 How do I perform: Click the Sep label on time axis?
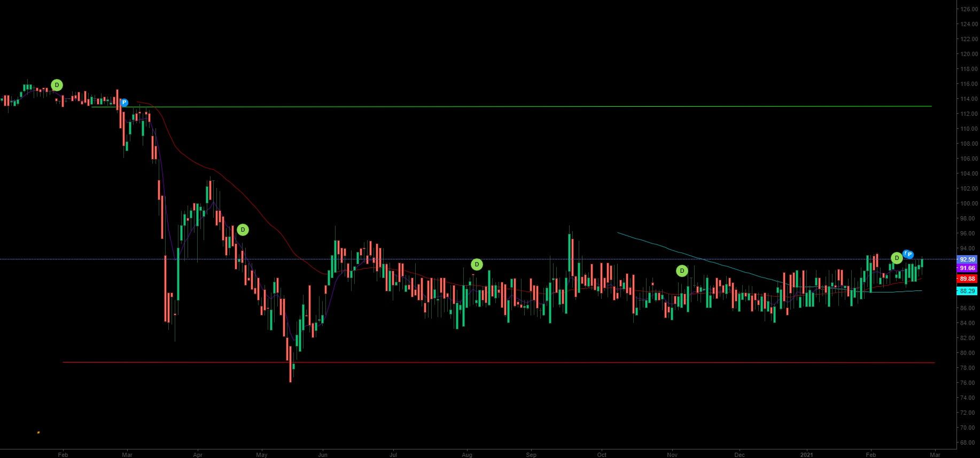[531, 455]
